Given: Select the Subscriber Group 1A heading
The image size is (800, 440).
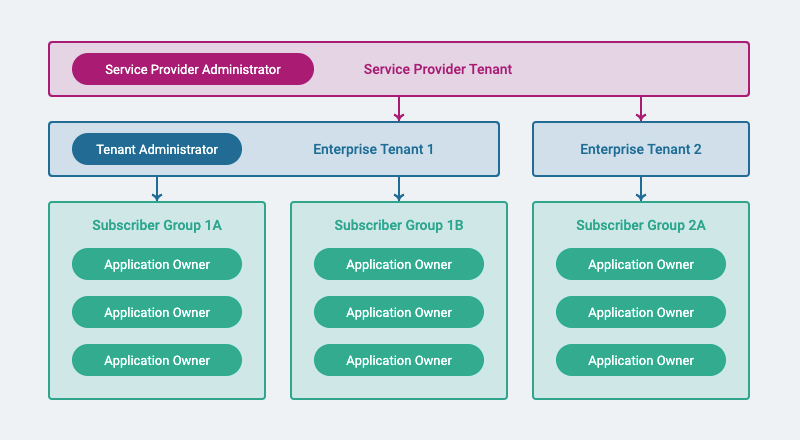Looking at the screenshot, I should tap(157, 225).
